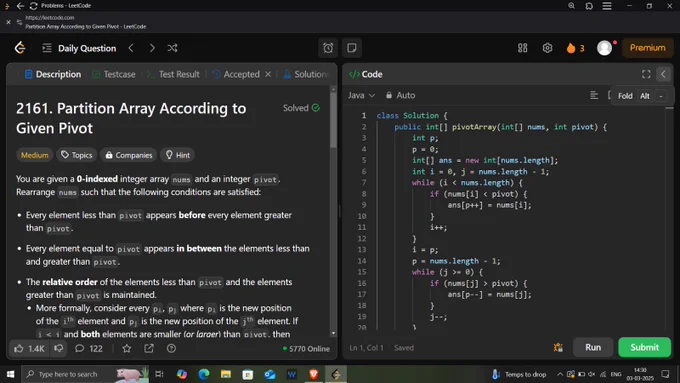Open the Topics tag
The height and width of the screenshot is (383, 680).
click(77, 155)
